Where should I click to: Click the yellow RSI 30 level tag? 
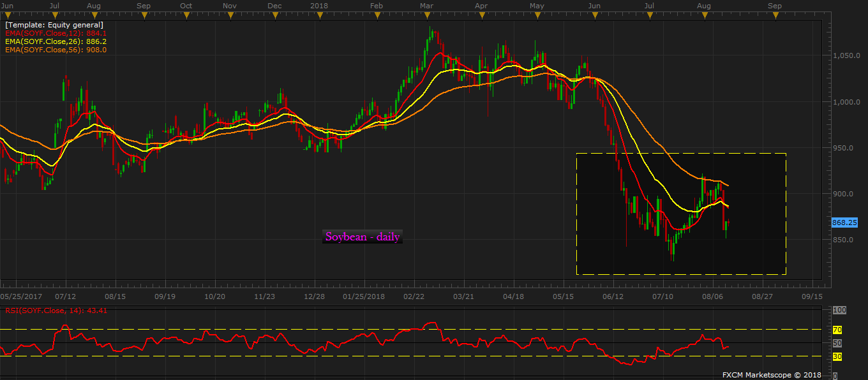pos(837,356)
